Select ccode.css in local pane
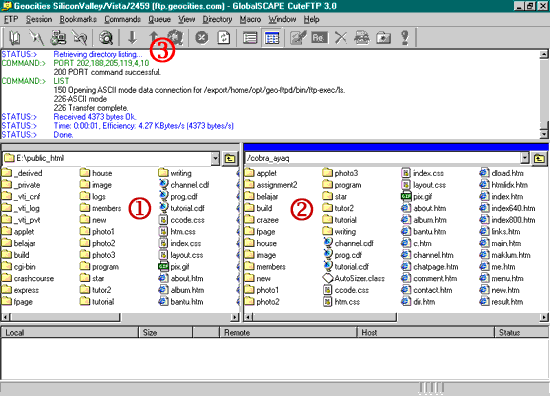 coord(182,220)
